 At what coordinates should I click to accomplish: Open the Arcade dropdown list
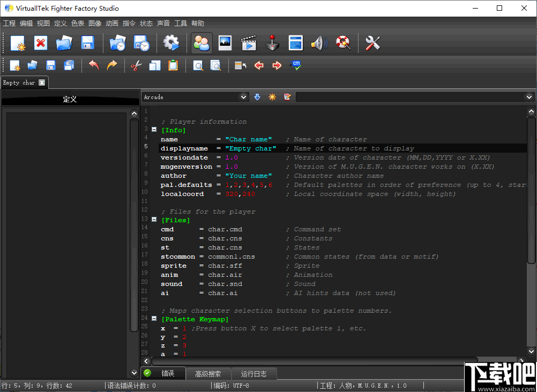pyautogui.click(x=244, y=97)
